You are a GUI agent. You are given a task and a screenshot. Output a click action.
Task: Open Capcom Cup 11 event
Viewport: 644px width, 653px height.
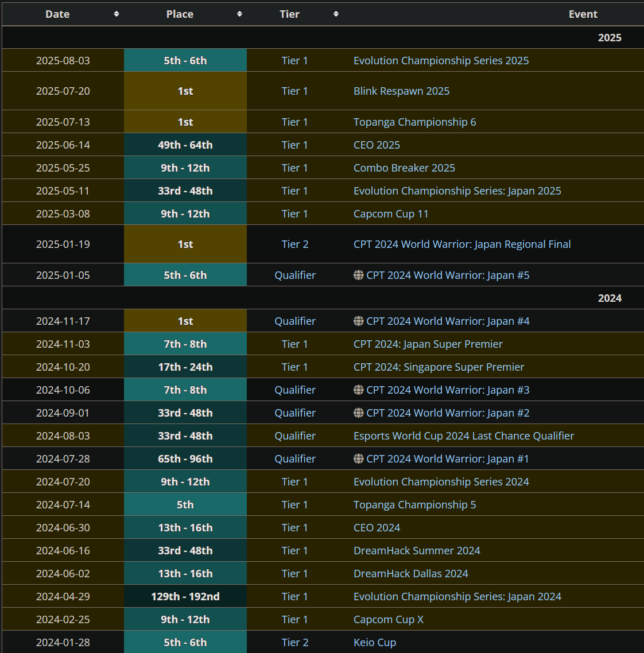[391, 213]
